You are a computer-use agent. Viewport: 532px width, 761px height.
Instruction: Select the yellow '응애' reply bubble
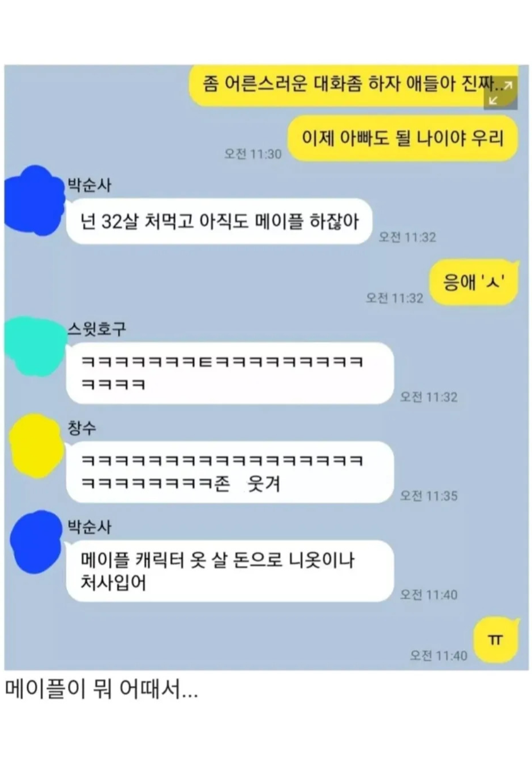point(474,282)
